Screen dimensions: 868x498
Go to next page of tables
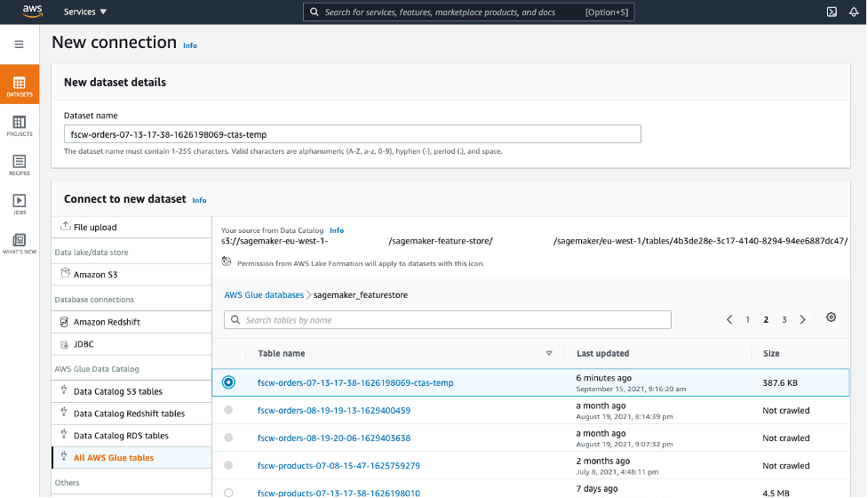click(x=802, y=319)
